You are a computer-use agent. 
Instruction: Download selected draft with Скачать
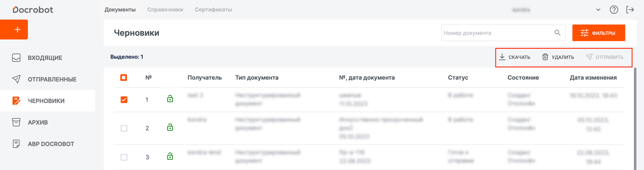(514, 57)
